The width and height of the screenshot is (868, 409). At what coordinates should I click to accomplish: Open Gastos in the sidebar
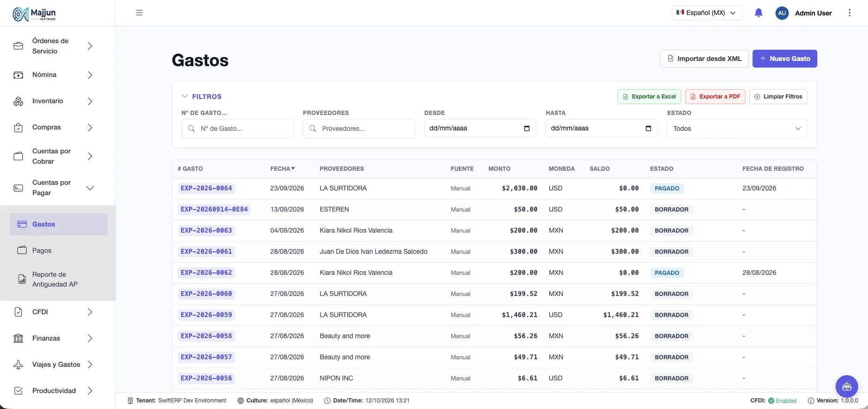(59, 224)
